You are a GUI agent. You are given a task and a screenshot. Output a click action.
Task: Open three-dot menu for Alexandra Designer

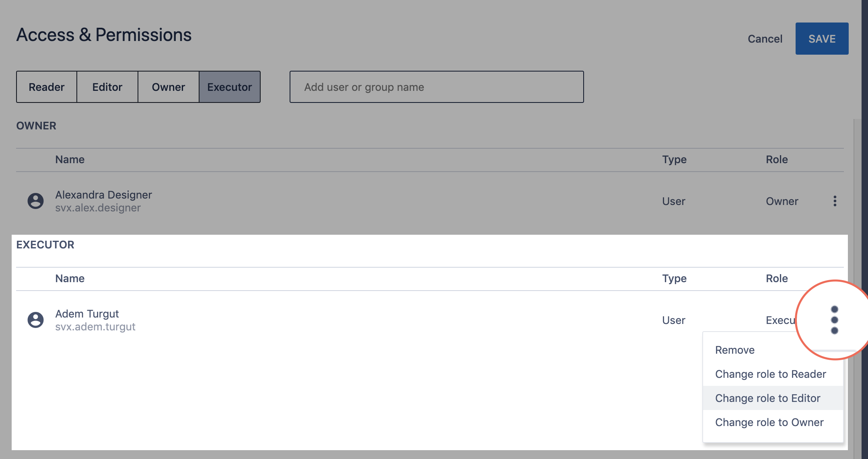(x=835, y=201)
